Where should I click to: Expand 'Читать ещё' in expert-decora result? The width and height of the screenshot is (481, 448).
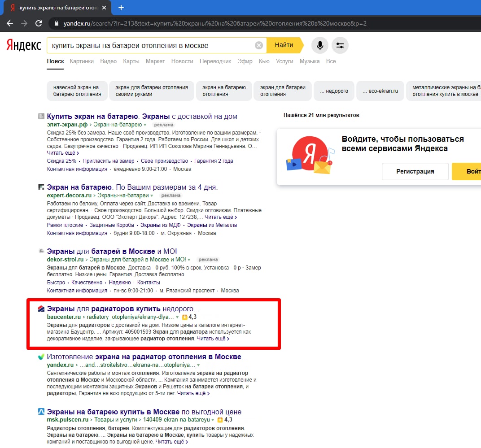(221, 217)
